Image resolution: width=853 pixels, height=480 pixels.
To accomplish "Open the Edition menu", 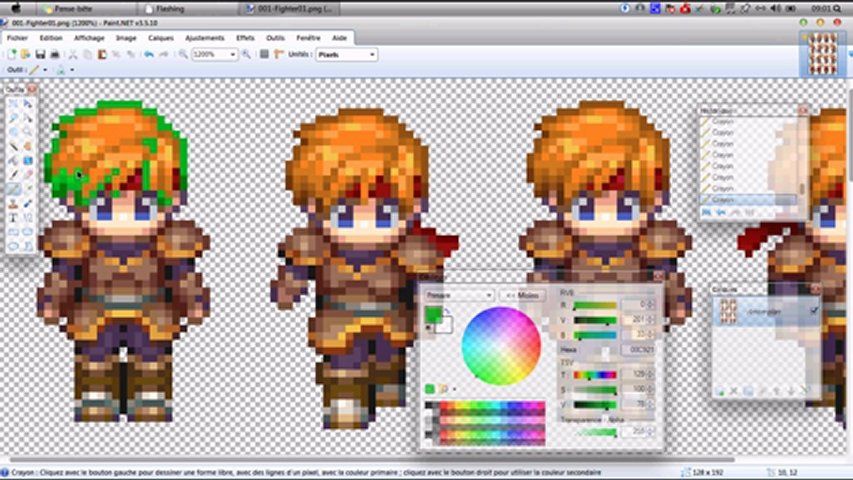I will point(51,38).
